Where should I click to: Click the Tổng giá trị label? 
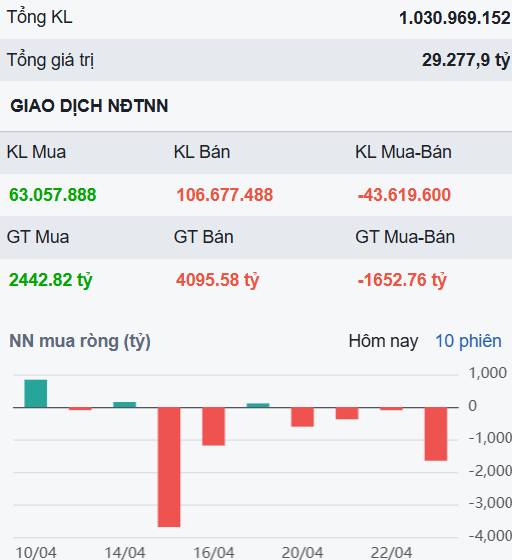click(50, 60)
